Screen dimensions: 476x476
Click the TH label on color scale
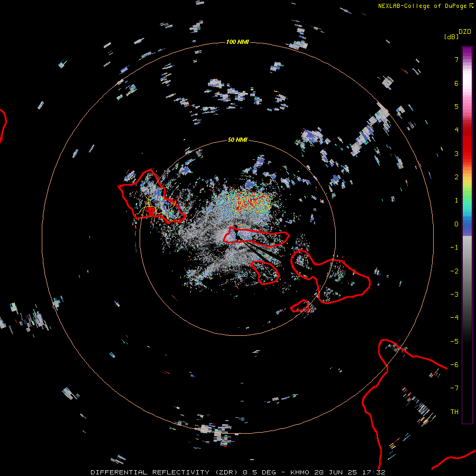(454, 412)
